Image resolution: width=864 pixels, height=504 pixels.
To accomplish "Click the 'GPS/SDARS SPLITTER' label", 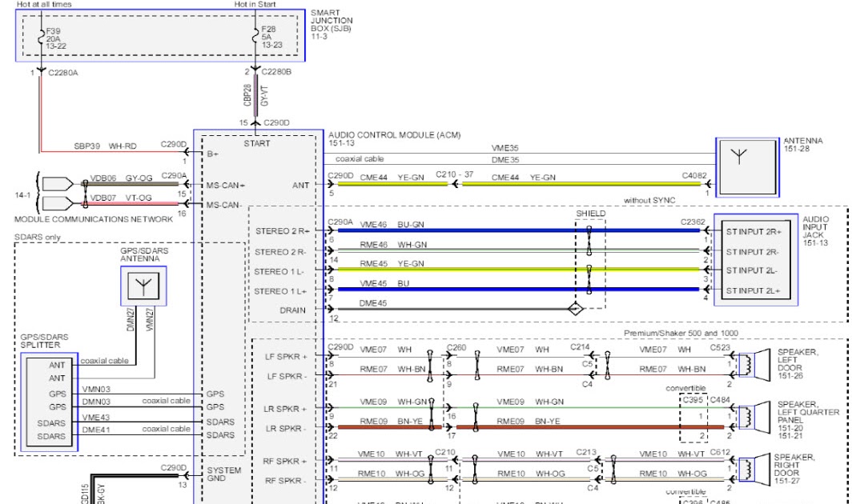I will pos(44,341).
